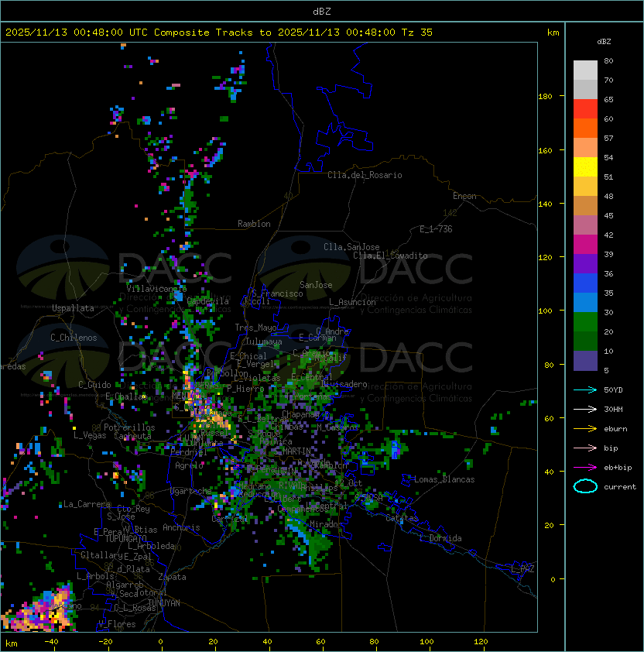Click the white 30HM track arrow
This screenshot has height=652, width=644.
pyautogui.click(x=585, y=409)
